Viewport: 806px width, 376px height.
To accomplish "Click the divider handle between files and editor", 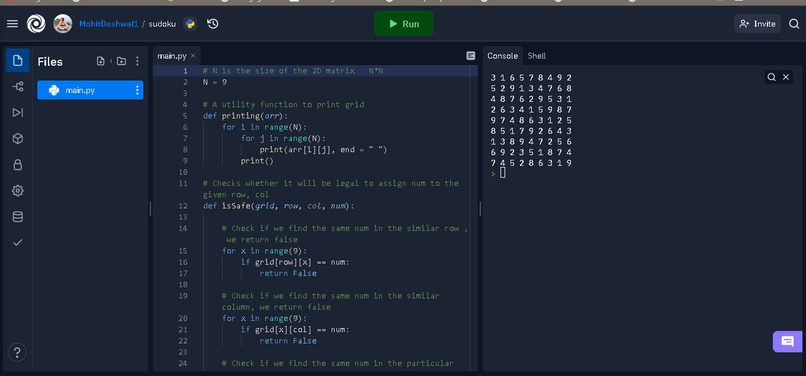I will (x=150, y=208).
